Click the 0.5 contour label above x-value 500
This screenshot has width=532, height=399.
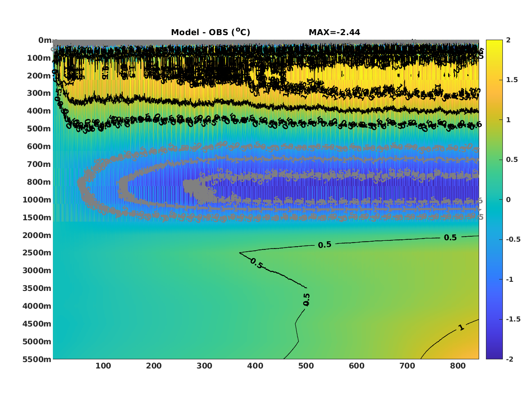[325, 244]
